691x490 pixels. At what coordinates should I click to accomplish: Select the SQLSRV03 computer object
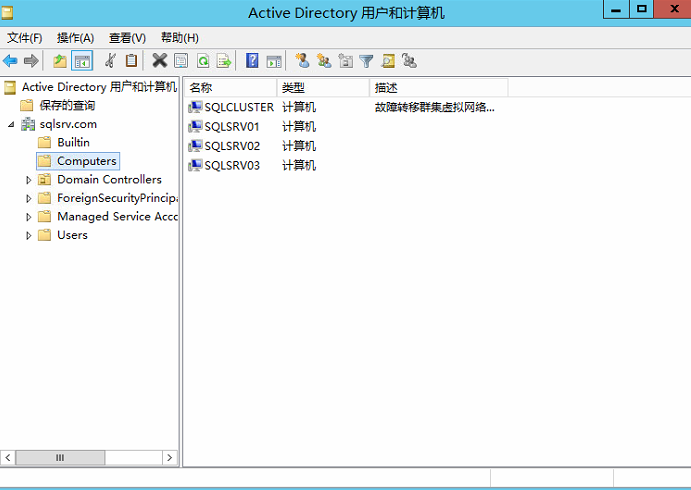tap(232, 165)
